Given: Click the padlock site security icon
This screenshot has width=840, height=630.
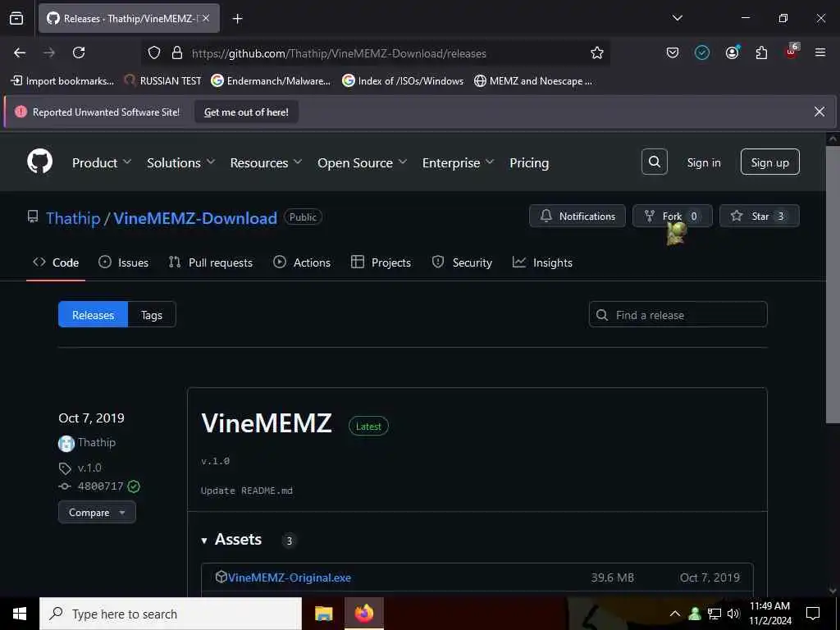Looking at the screenshot, I should click(x=177, y=52).
